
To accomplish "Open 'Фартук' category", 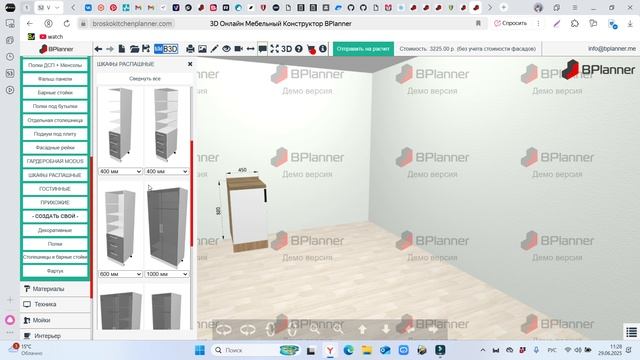I will [55, 271].
